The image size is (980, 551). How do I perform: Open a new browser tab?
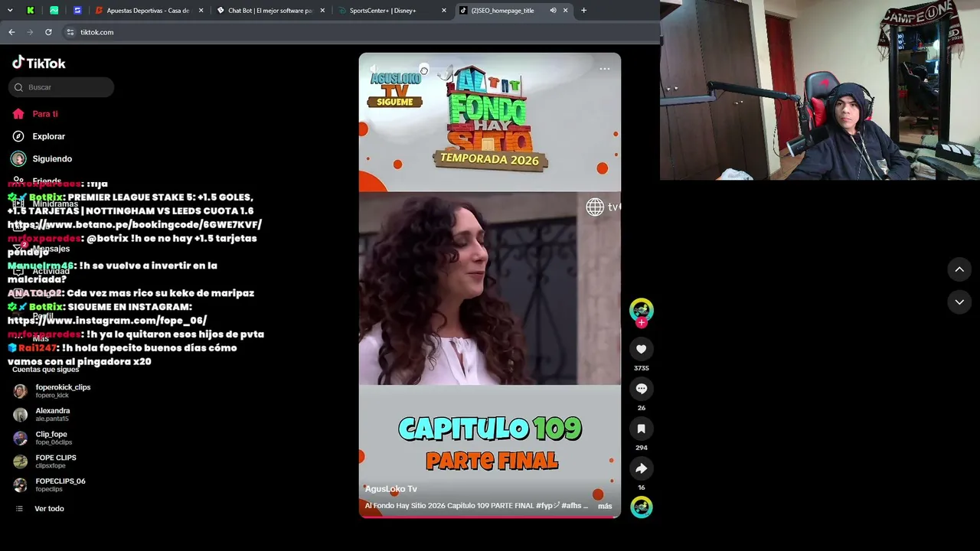(583, 11)
